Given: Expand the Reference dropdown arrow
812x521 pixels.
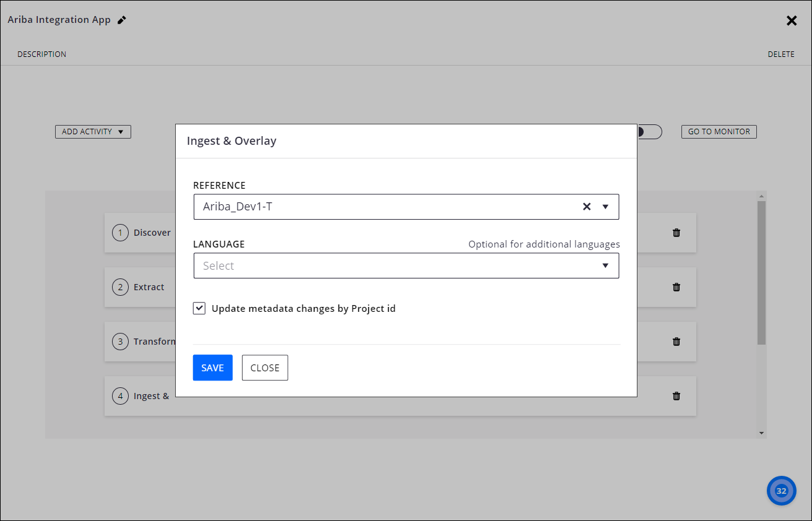Looking at the screenshot, I should pyautogui.click(x=606, y=207).
